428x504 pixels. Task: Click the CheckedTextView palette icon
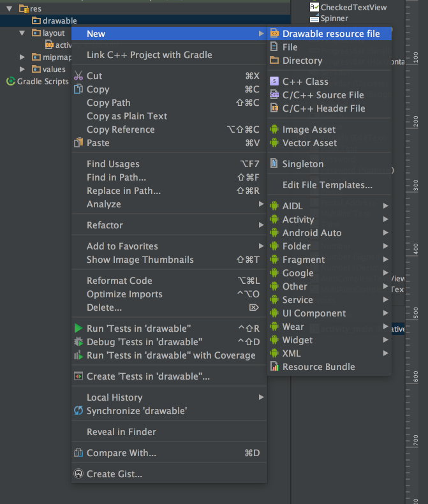(x=314, y=7)
